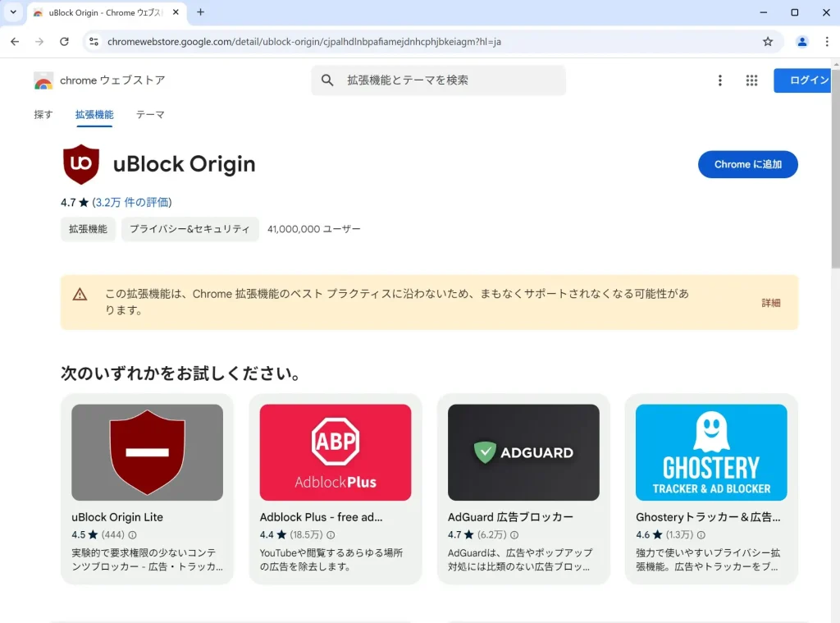
Task: Open the Google apps grid icon
Action: [751, 80]
